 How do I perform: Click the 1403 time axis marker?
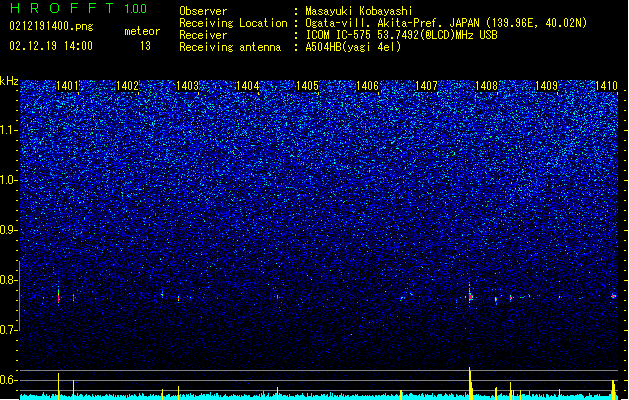(187, 86)
